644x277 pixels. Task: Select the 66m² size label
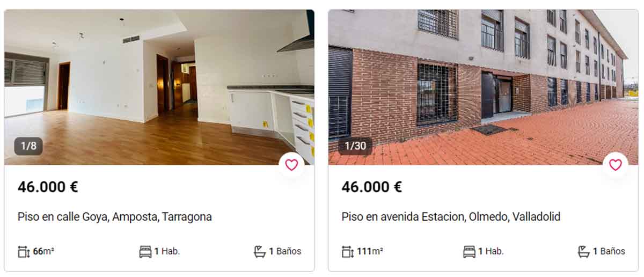[x=43, y=251]
